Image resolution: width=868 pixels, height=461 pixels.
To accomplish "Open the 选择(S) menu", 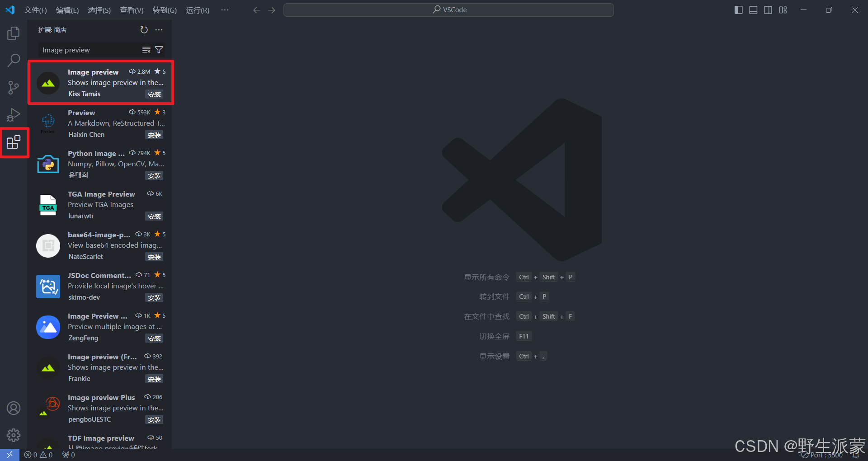I will click(99, 10).
